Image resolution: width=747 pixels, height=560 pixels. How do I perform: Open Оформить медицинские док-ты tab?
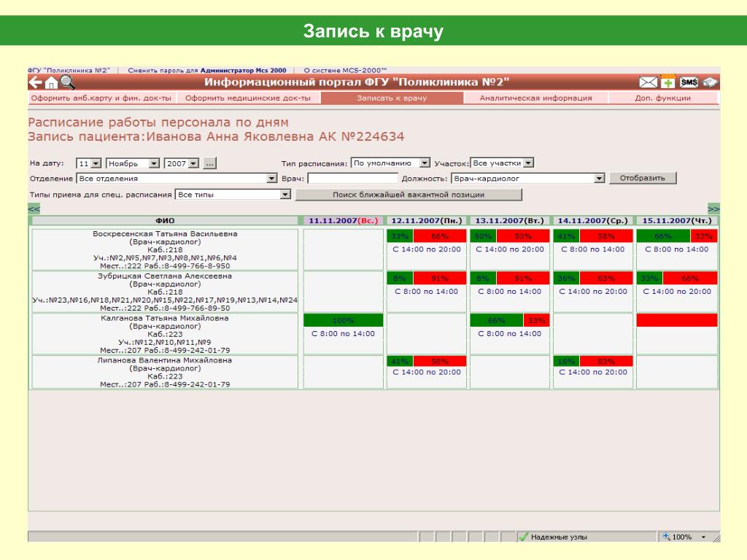pyautogui.click(x=248, y=98)
